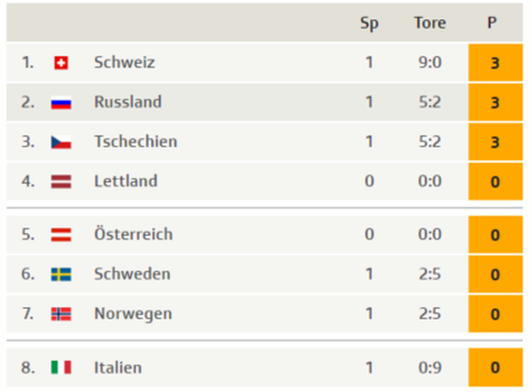This screenshot has height=392, width=532.
Task: Click the P points column header
Action: [x=492, y=23]
